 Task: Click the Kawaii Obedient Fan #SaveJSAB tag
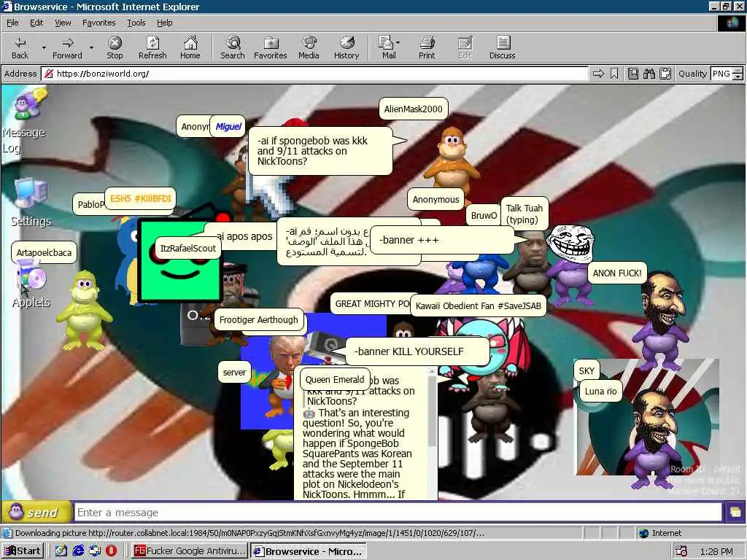click(x=479, y=306)
